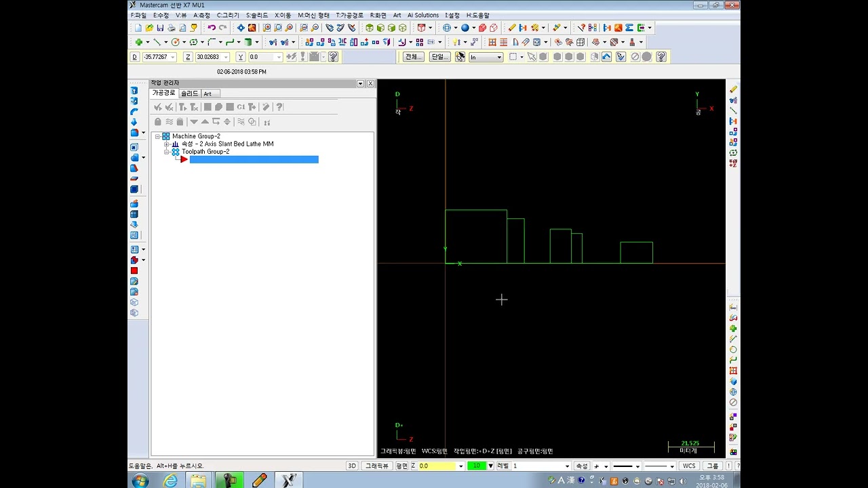868x488 pixels.
Task: Click the WCS button in status bar
Action: (x=689, y=466)
